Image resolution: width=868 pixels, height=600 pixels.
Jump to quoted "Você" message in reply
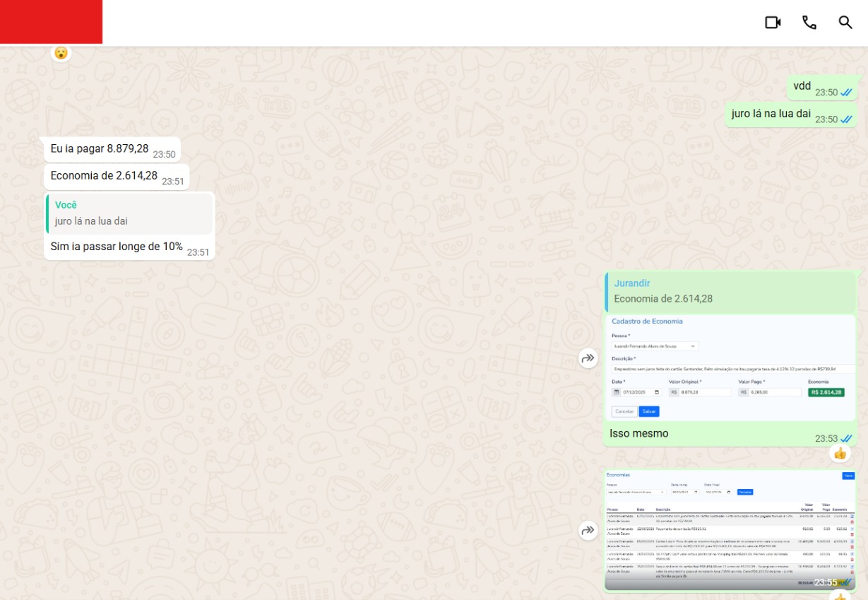tap(129, 213)
